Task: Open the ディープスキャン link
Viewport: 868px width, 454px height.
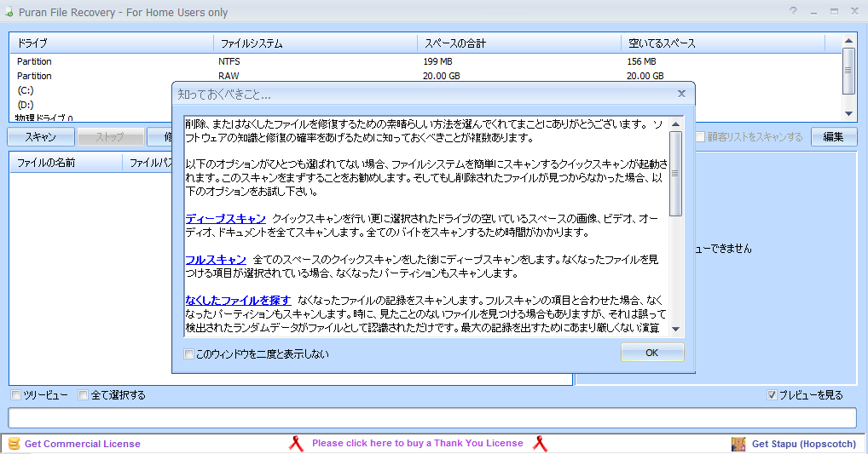Action: tap(225, 218)
